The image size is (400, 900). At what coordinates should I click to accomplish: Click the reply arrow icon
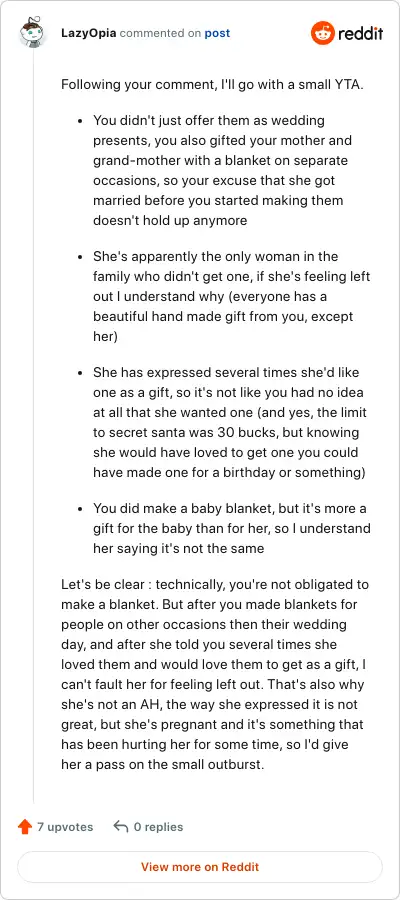point(121,827)
